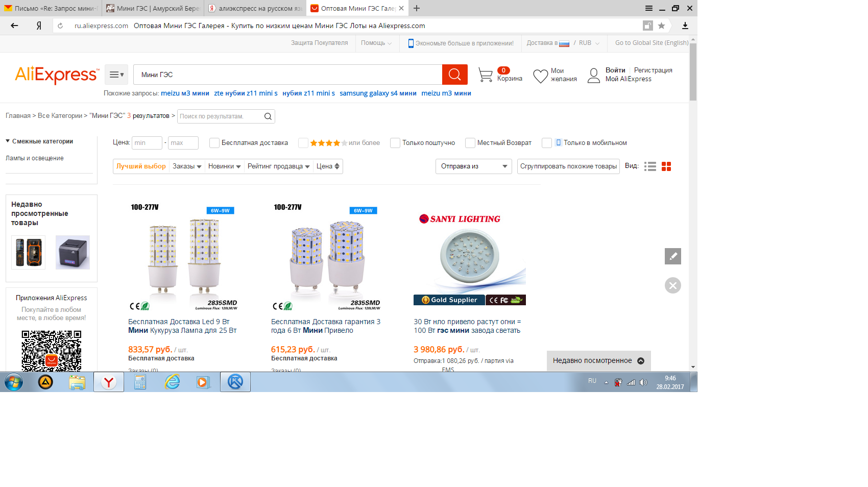Open Internet Explorer from taskbar

[x=173, y=382]
